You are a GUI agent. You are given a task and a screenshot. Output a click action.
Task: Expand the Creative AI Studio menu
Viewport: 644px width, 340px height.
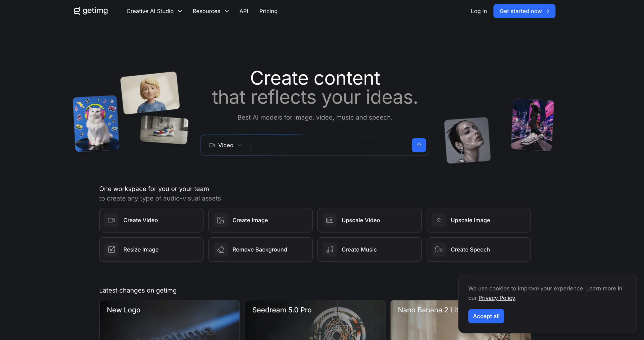[x=154, y=11]
